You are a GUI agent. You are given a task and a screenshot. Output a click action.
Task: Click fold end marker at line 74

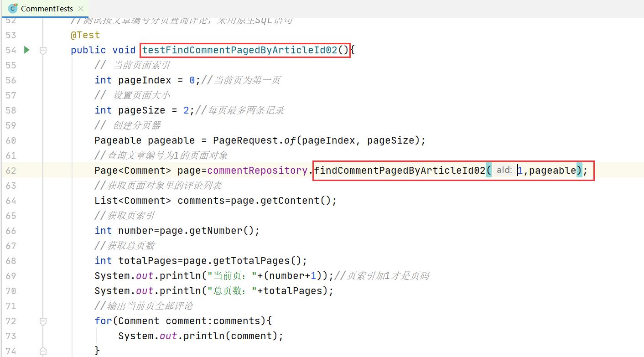coord(43,351)
